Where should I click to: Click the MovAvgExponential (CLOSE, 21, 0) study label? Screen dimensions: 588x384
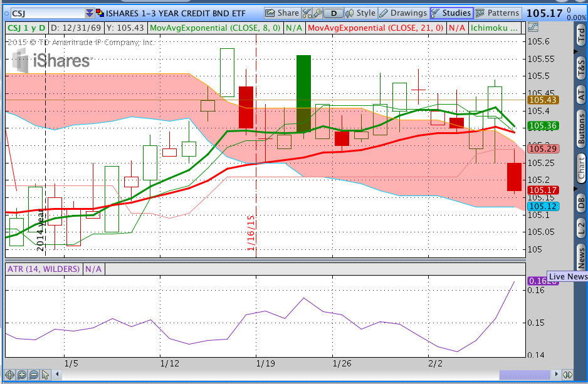375,28
